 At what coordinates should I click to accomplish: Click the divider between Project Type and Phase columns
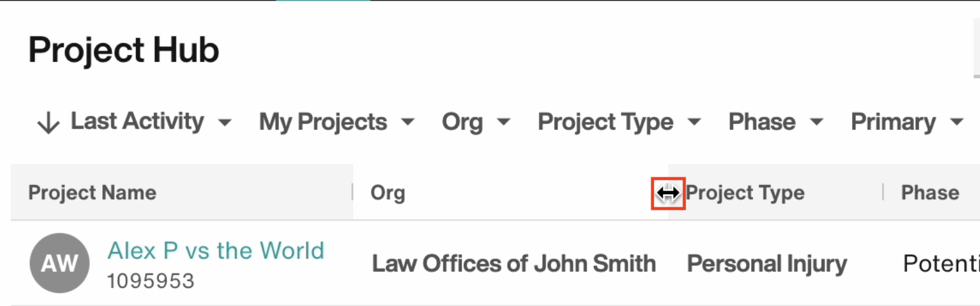[x=883, y=192]
